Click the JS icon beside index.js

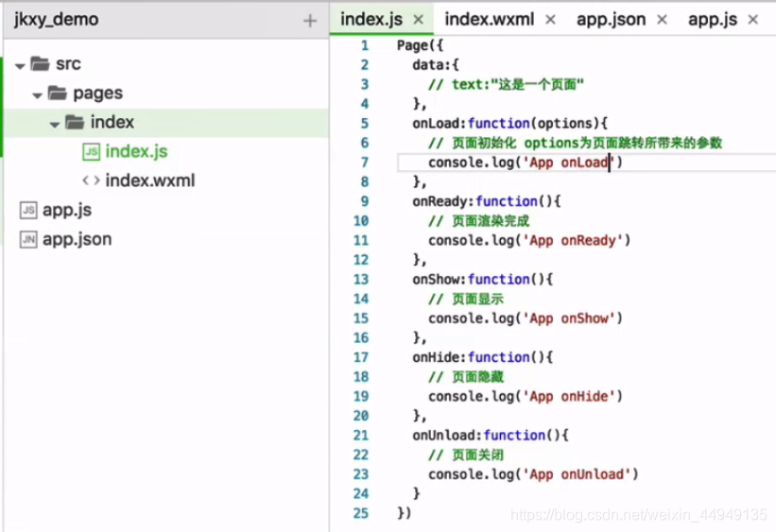tap(91, 151)
